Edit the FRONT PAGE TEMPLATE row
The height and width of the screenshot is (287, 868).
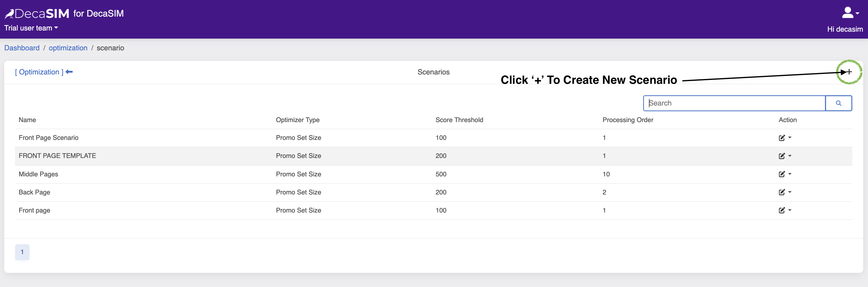pos(782,156)
